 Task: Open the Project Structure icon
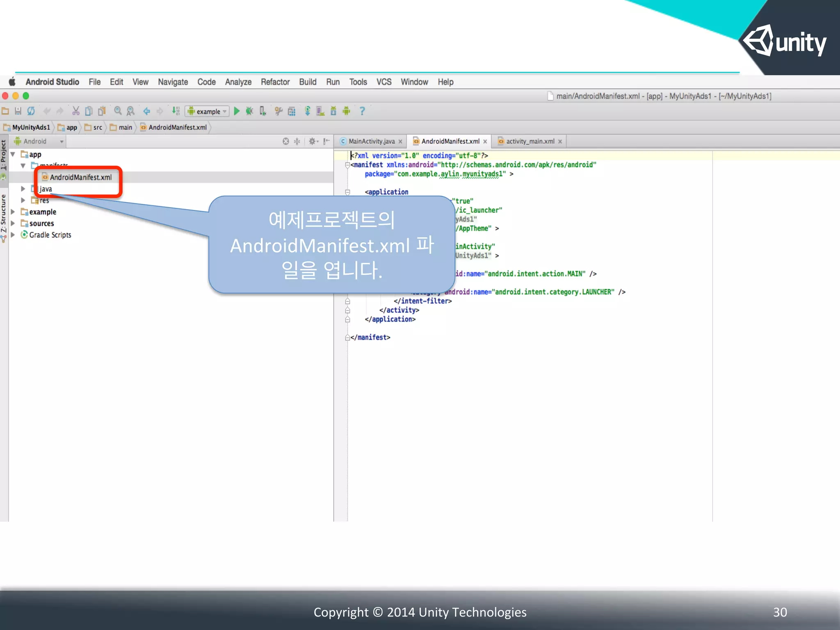pyautogui.click(x=292, y=111)
